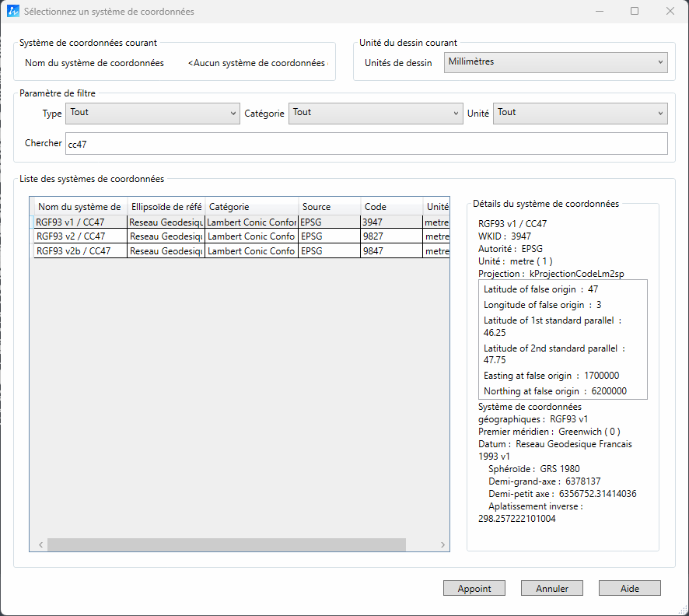
Task: Expand the Unité filter dropdown
Action: click(x=580, y=114)
